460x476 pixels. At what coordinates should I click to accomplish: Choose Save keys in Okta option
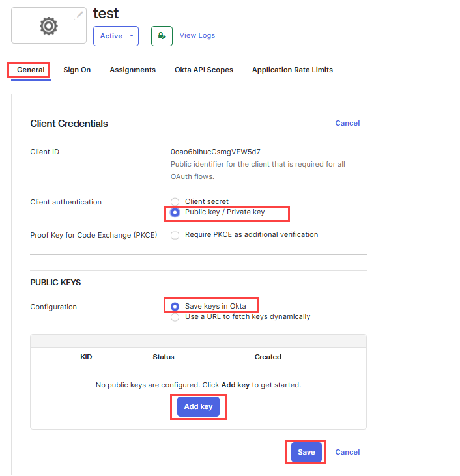175,306
